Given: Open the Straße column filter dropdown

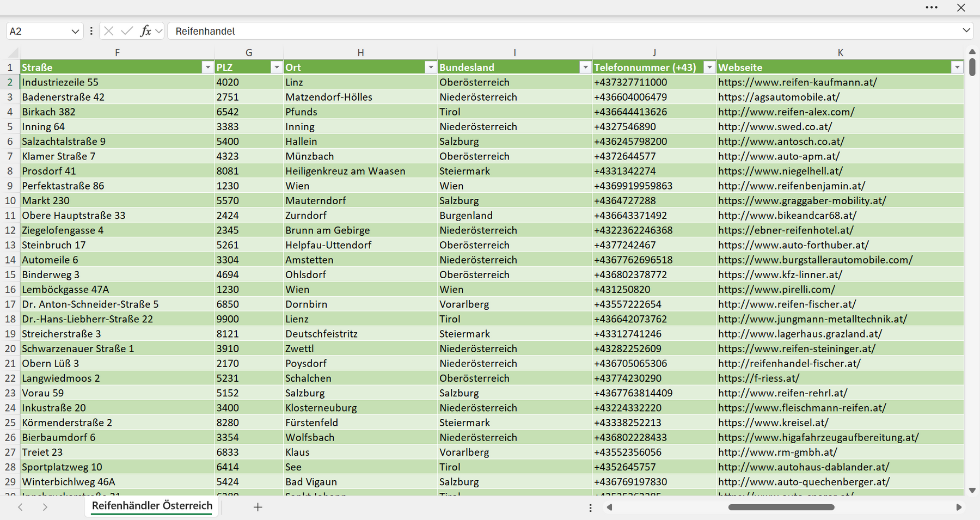Looking at the screenshot, I should (x=207, y=68).
